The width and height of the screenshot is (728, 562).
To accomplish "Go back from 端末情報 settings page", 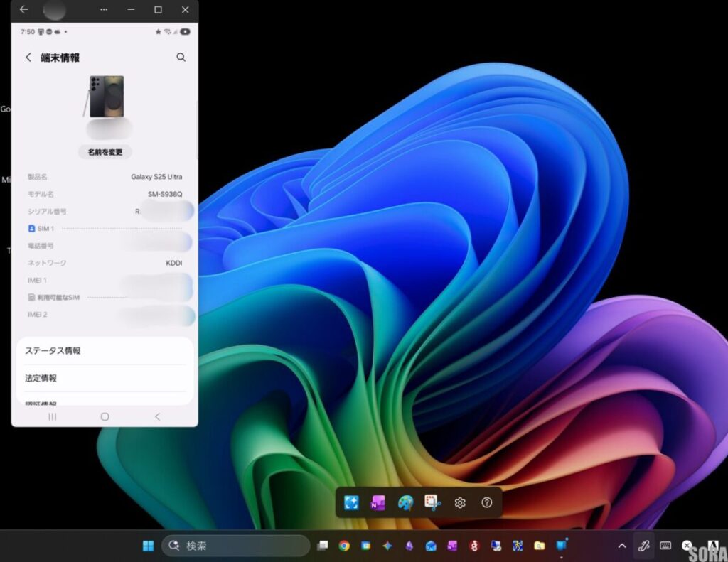I will click(28, 58).
